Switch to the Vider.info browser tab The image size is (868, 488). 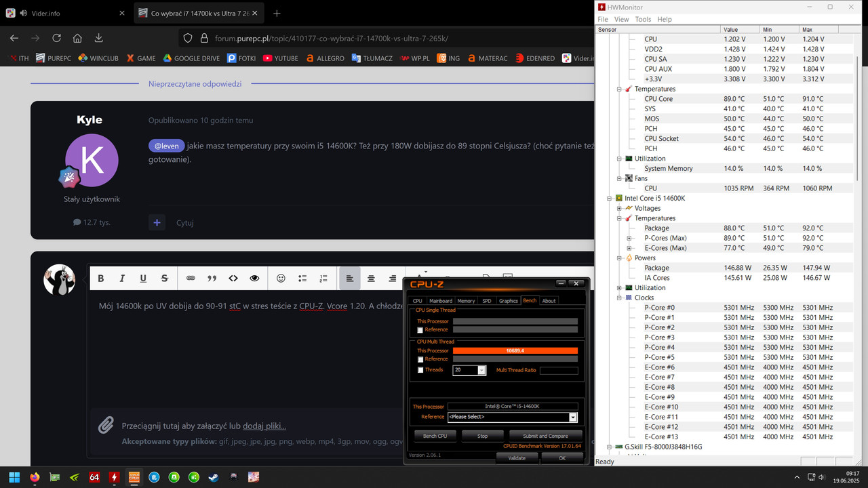coord(65,13)
